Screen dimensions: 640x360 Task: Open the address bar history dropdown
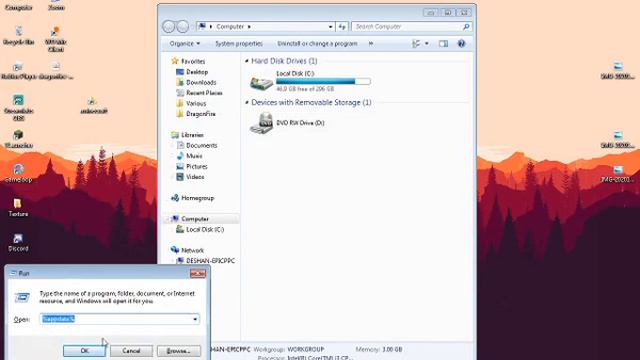(330, 27)
